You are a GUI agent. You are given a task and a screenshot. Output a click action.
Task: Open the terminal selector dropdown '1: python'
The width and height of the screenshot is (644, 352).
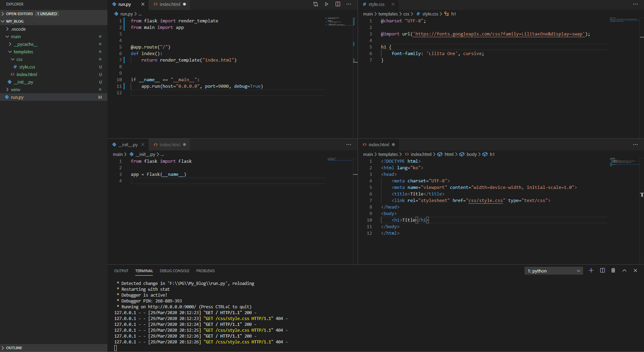click(x=553, y=271)
